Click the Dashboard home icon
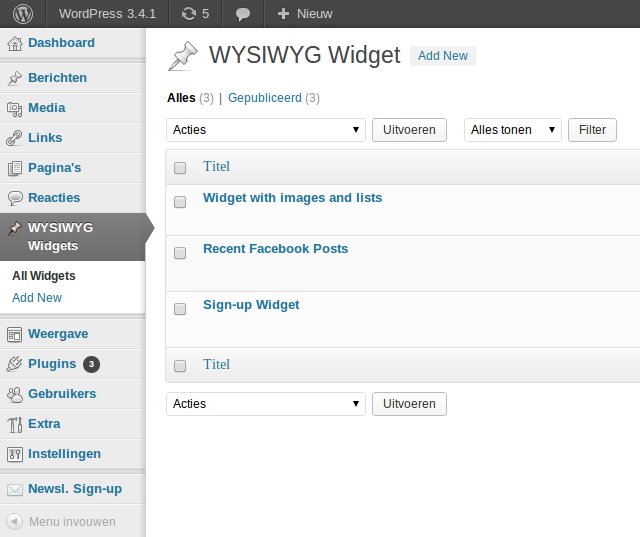The height and width of the screenshot is (537, 640). [x=15, y=43]
